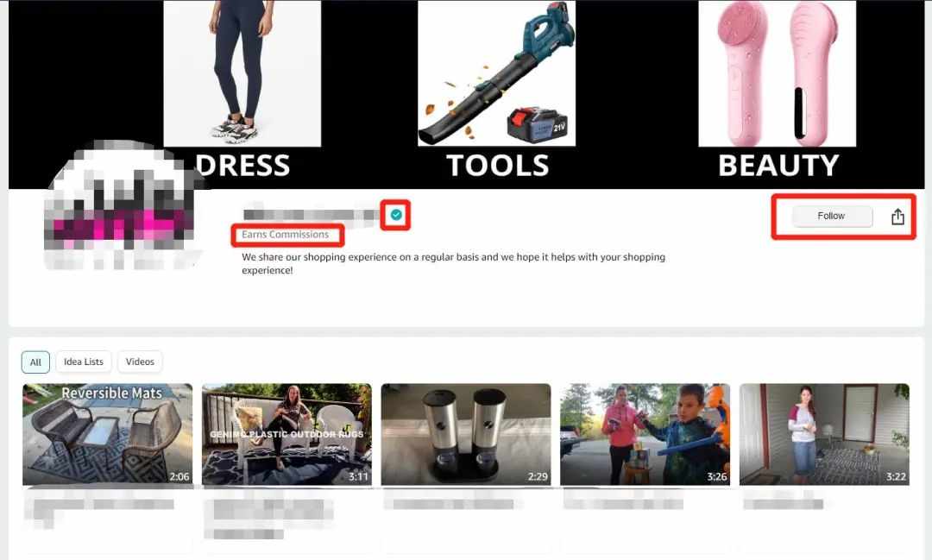Open the Reversible Mats video
Screen dimensions: 932x560
(108, 435)
